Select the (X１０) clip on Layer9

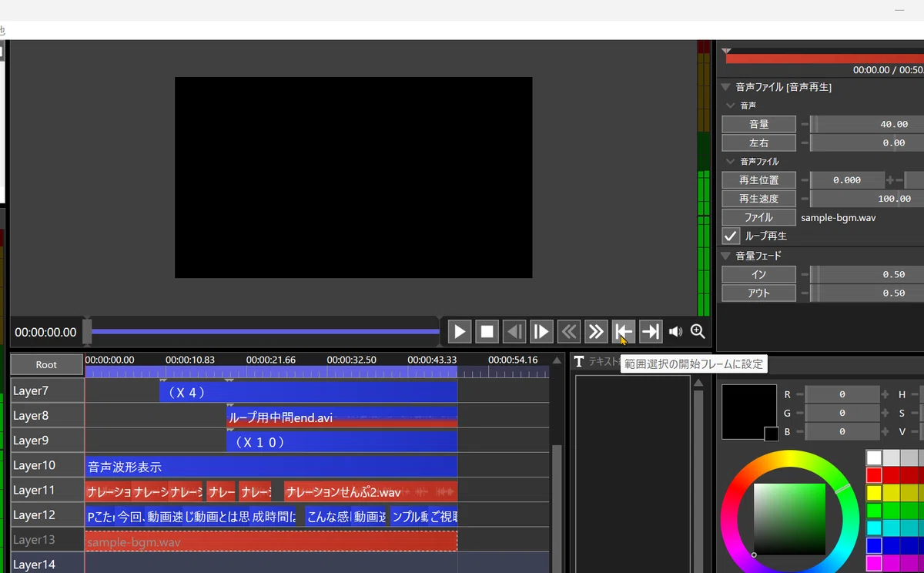[x=342, y=442]
